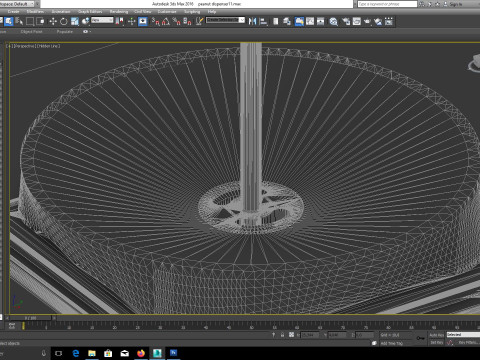Toggle the 3D Snaps button

[156, 22]
